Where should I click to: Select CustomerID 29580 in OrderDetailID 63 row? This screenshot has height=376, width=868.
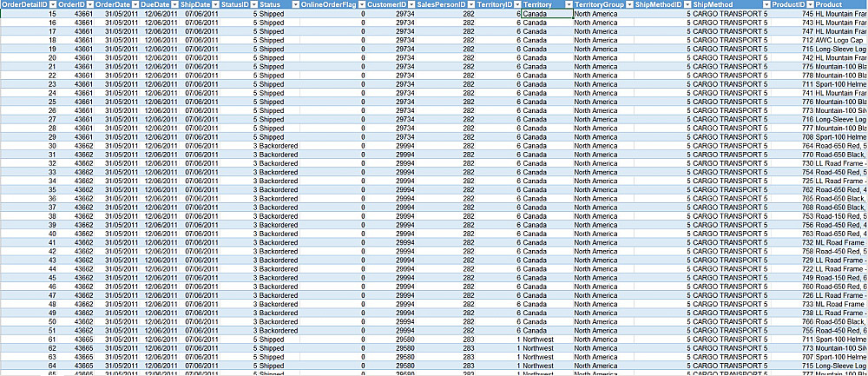(x=391, y=357)
